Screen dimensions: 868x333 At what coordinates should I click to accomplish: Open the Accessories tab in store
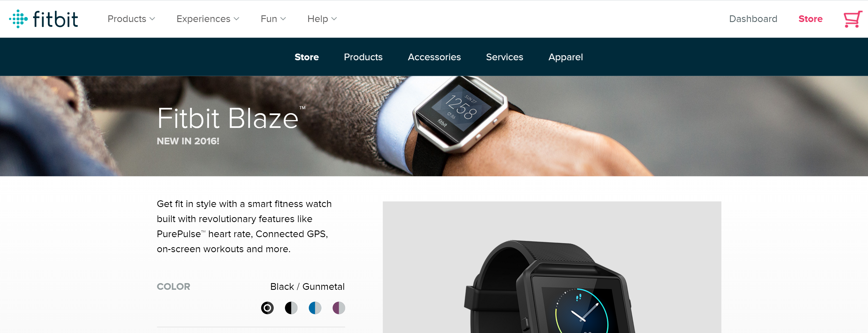coord(434,56)
